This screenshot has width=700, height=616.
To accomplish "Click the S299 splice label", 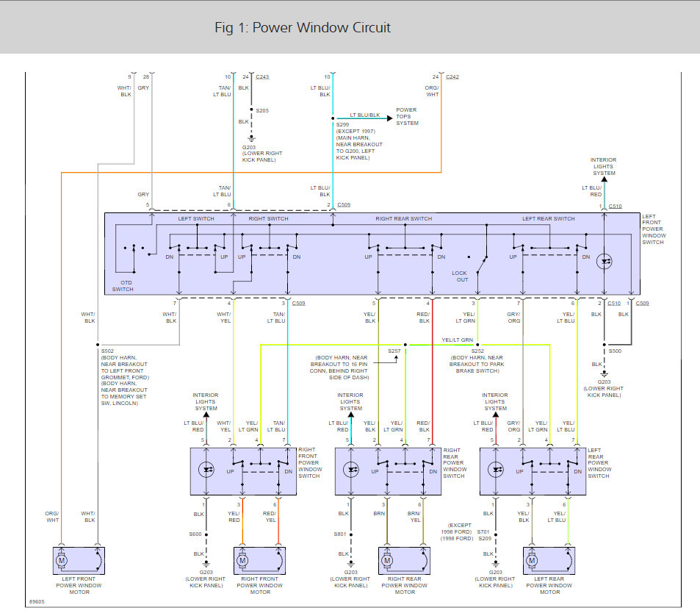I will (x=343, y=125).
